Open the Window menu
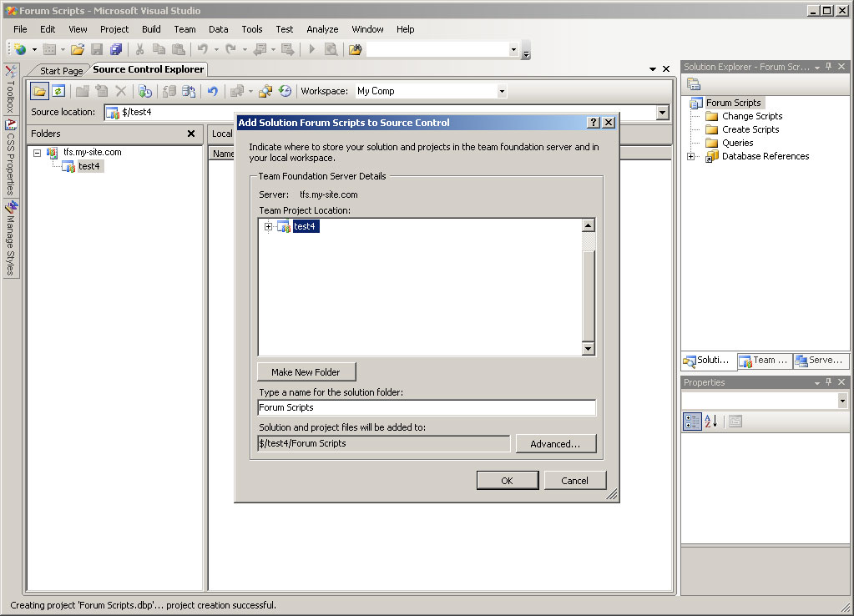The image size is (854, 616). pos(367,29)
